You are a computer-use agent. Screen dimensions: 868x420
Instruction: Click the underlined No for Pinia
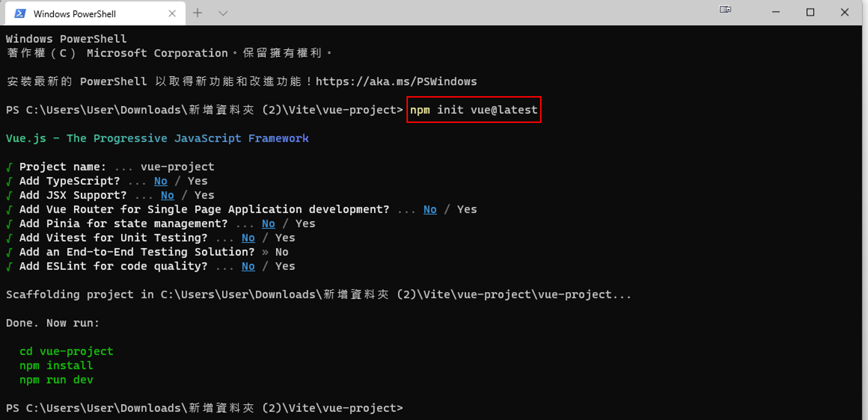point(268,224)
